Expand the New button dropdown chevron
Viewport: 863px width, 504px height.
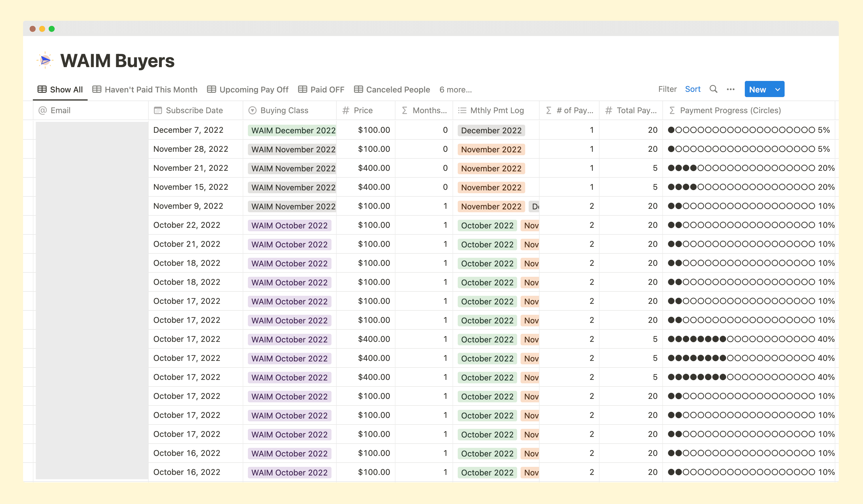777,89
